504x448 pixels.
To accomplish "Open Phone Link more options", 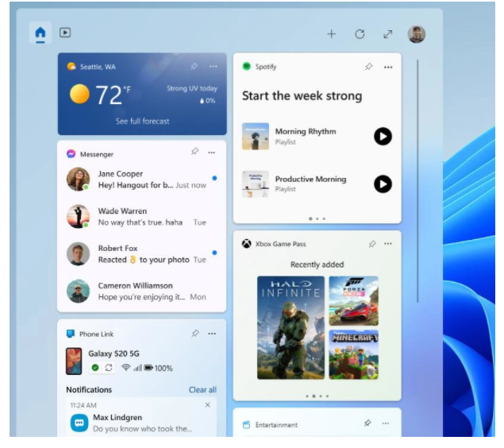I will [212, 334].
